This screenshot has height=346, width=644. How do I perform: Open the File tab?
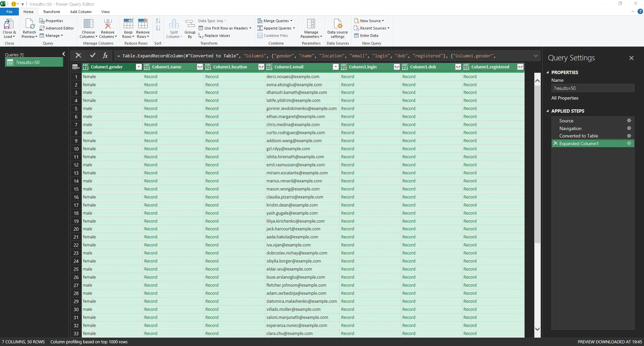click(x=9, y=12)
